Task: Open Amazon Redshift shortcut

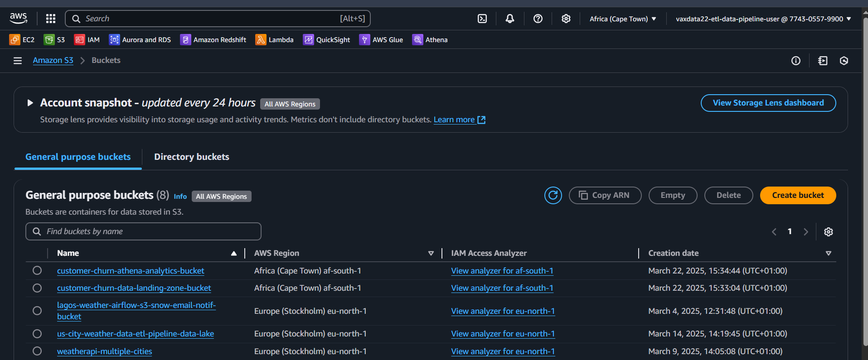Action: tap(213, 40)
